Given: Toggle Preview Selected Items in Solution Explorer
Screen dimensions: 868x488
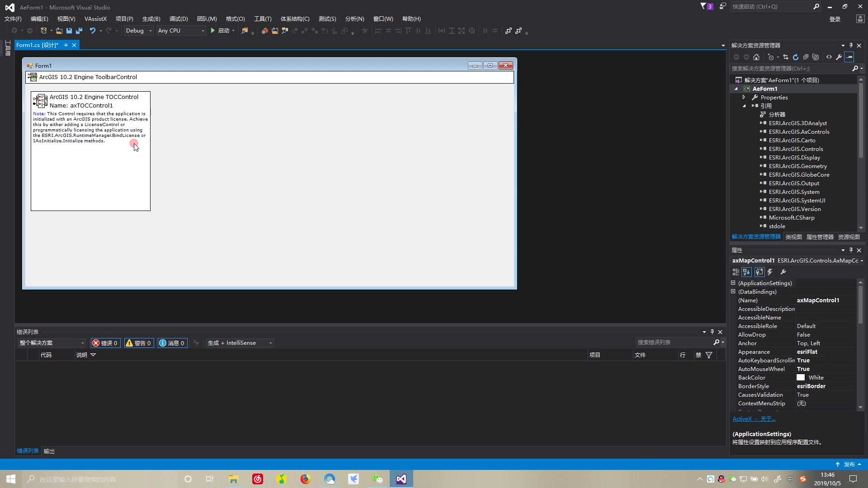Looking at the screenshot, I should pos(849,57).
